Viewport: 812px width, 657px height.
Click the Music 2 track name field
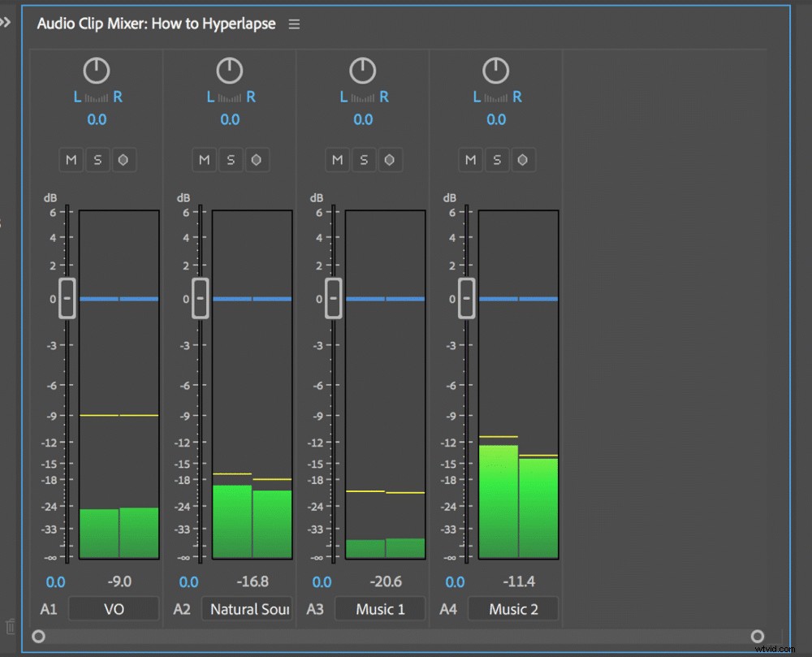pyautogui.click(x=513, y=608)
